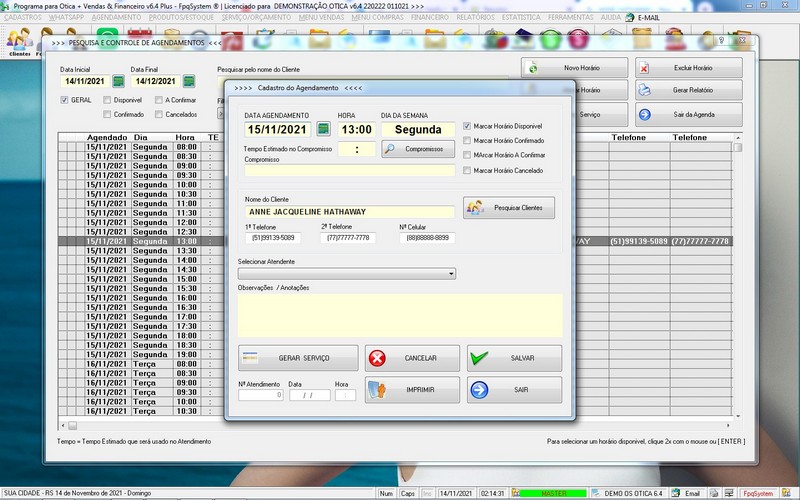Click the Novo Horário green plus icon
Image resolution: width=800 pixels, height=500 pixels.
[x=533, y=68]
